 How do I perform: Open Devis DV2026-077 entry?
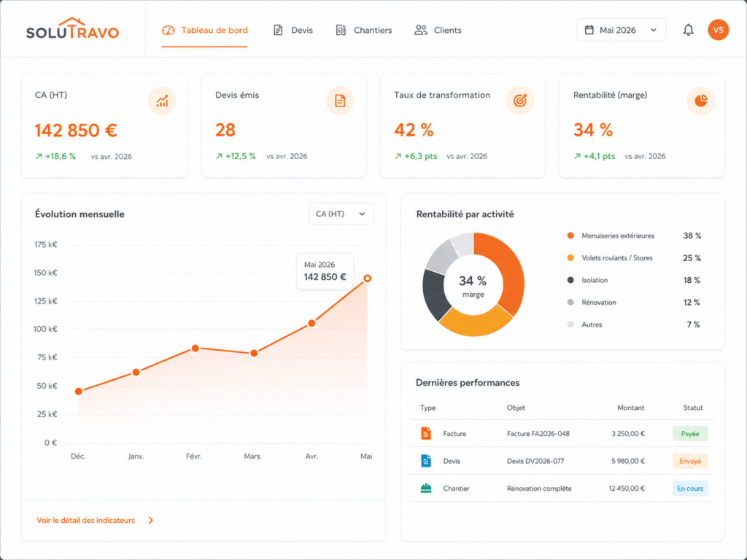(x=535, y=461)
